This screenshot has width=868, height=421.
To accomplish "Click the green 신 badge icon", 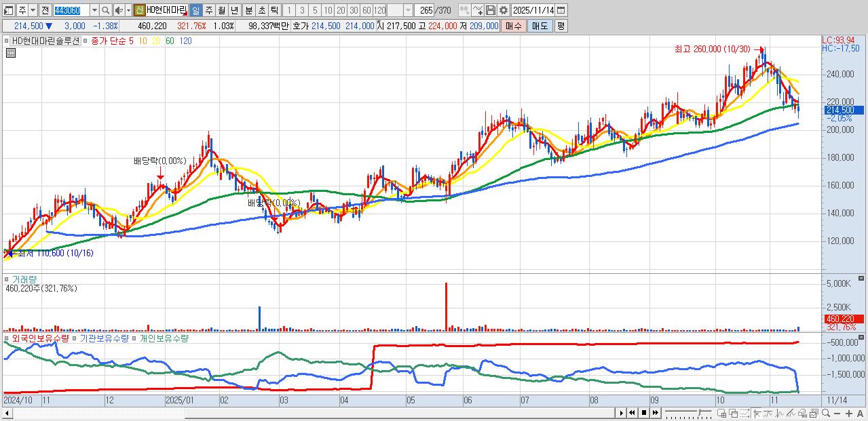I will point(138,10).
